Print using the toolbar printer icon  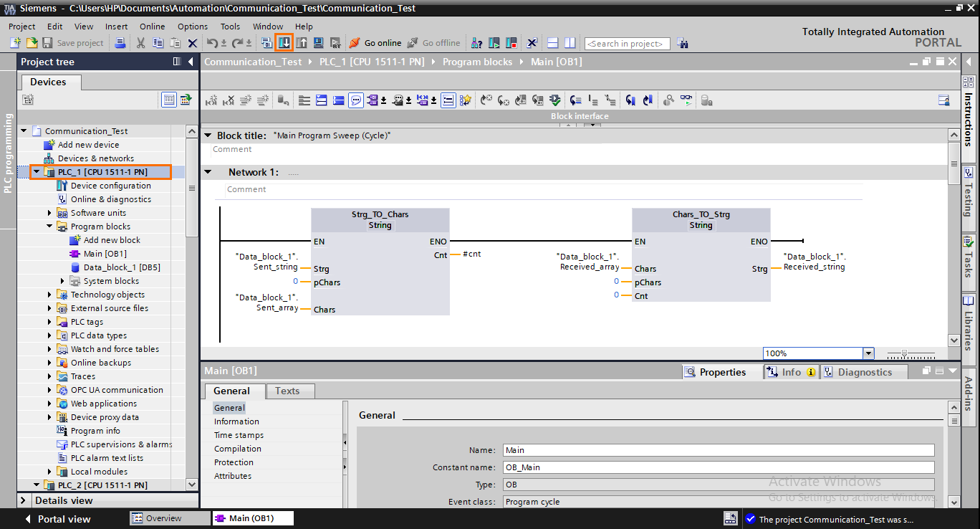(120, 43)
